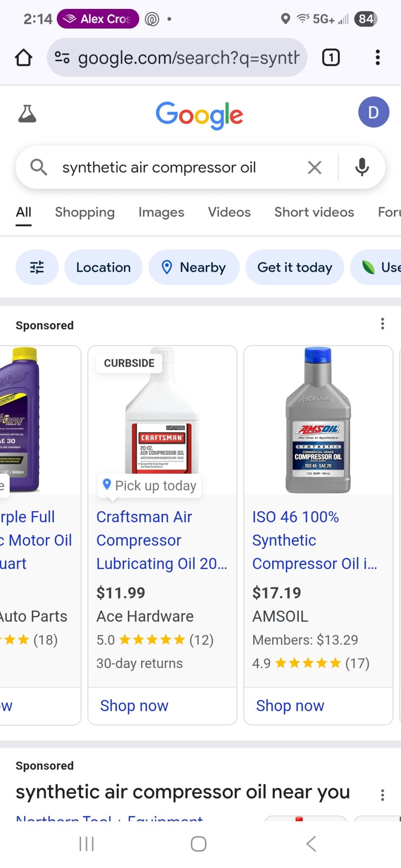Tap the Android back navigation button

pos(311,844)
